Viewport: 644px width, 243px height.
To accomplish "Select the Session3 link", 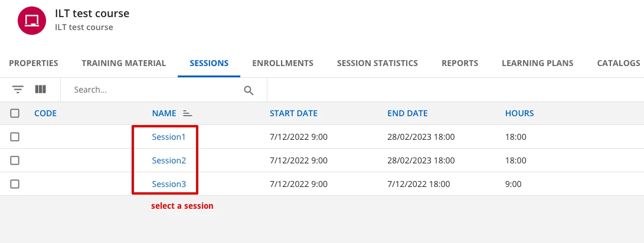I will (169, 184).
